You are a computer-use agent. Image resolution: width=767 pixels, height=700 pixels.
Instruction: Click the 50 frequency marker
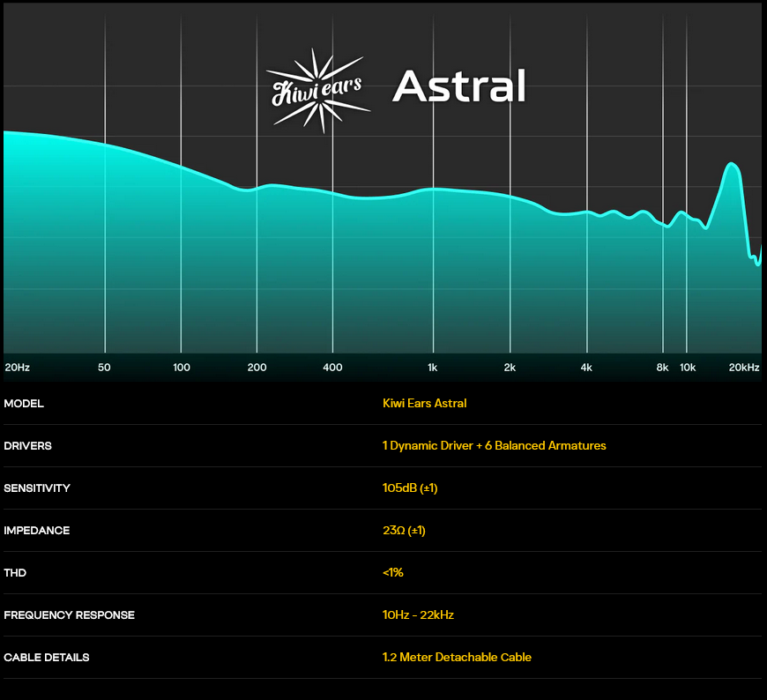click(x=104, y=368)
